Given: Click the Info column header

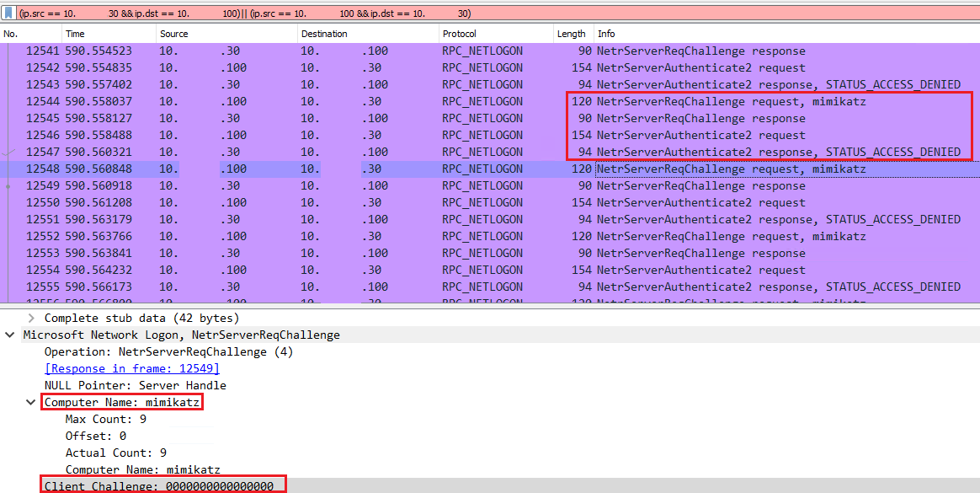Looking at the screenshot, I should point(786,34).
